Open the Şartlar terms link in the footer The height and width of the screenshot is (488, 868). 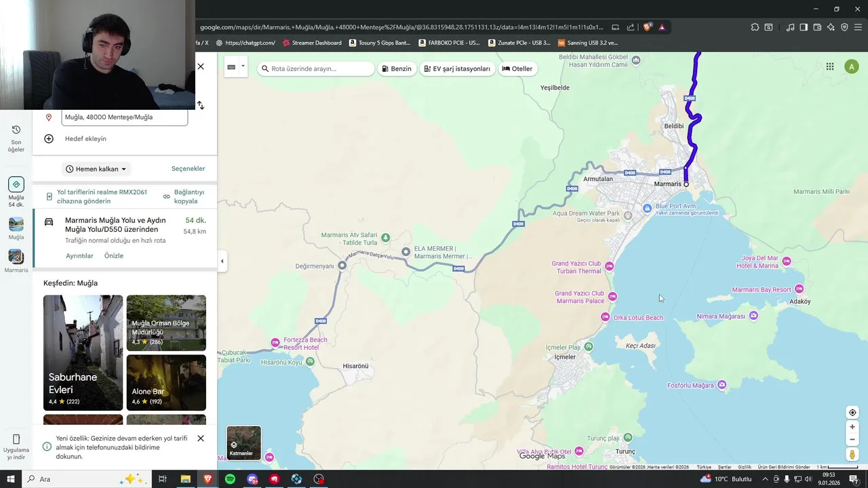pyautogui.click(x=725, y=467)
